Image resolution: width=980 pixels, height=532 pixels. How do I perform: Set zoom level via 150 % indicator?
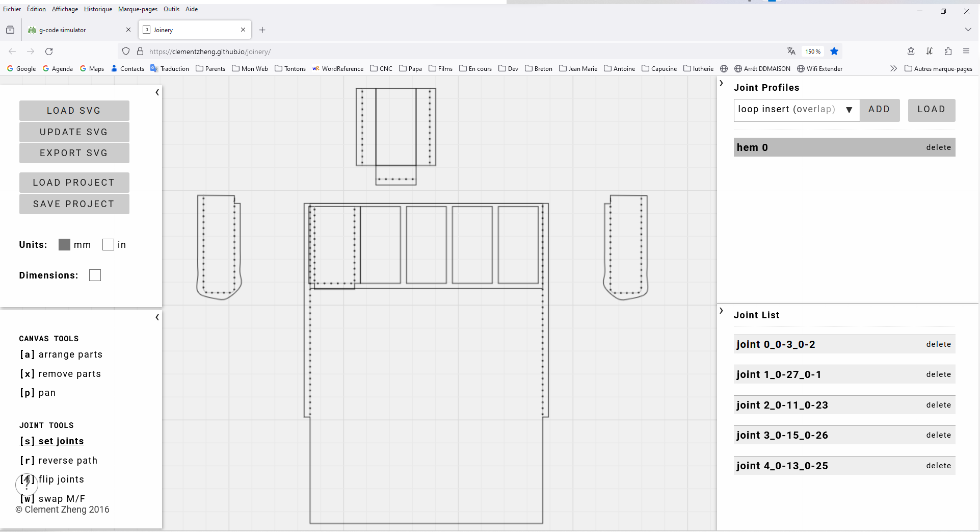[812, 52]
